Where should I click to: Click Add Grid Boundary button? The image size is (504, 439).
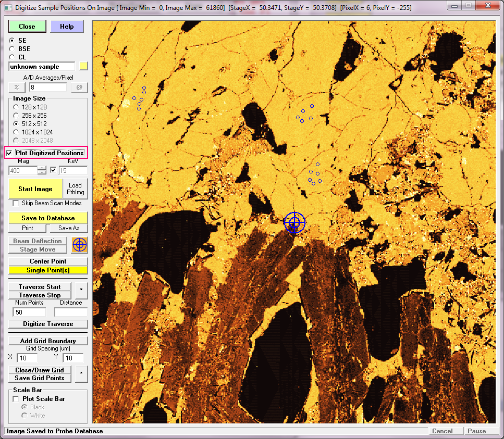(48, 341)
